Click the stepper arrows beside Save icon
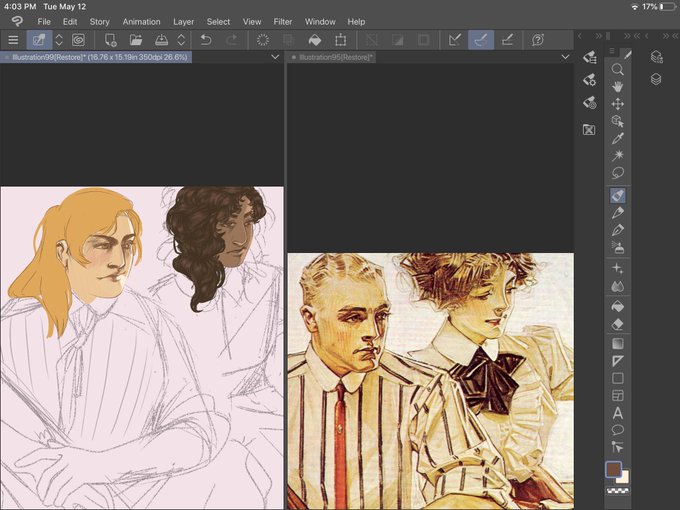Viewport: 680px width, 510px height. [181, 40]
